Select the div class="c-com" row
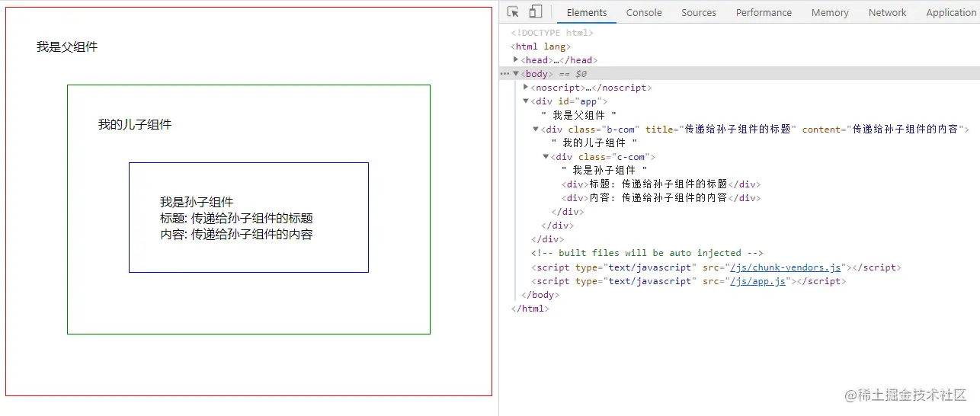 pyautogui.click(x=603, y=157)
